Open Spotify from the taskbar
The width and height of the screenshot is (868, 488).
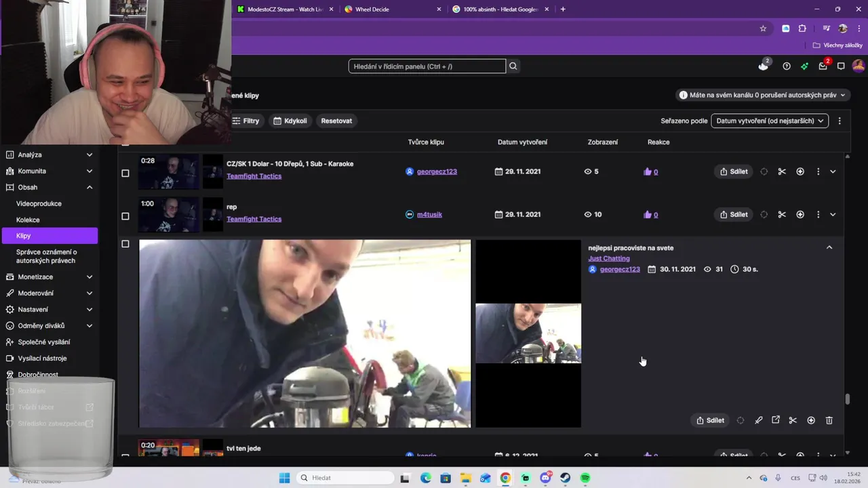click(585, 478)
